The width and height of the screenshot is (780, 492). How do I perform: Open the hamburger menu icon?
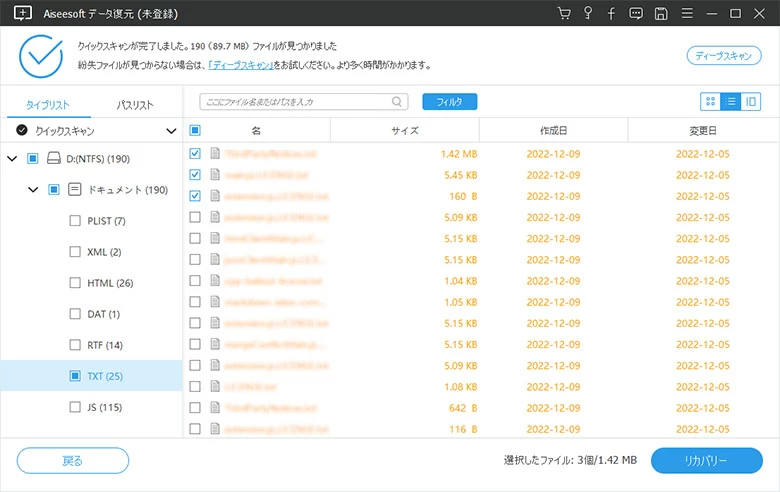[x=686, y=14]
